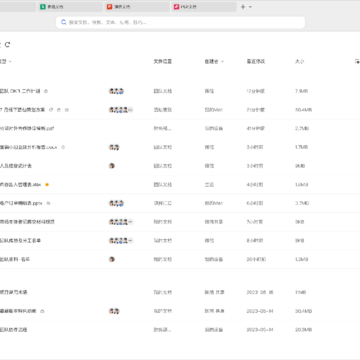This screenshot has width=360, height=360.
Task: Click the 11MB size cell
Action: pyautogui.click(x=300, y=292)
